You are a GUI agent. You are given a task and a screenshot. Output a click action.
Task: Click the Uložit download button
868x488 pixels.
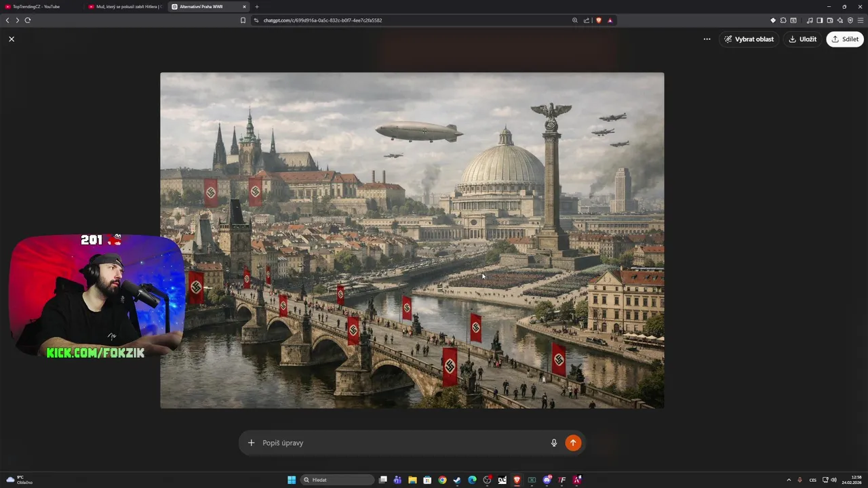(802, 39)
